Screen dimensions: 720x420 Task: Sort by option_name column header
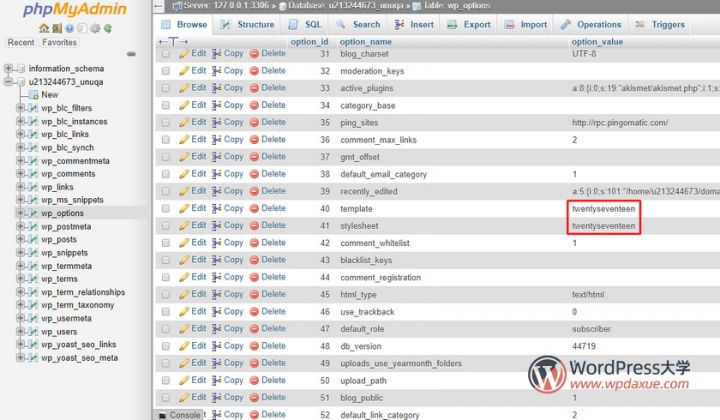point(366,42)
